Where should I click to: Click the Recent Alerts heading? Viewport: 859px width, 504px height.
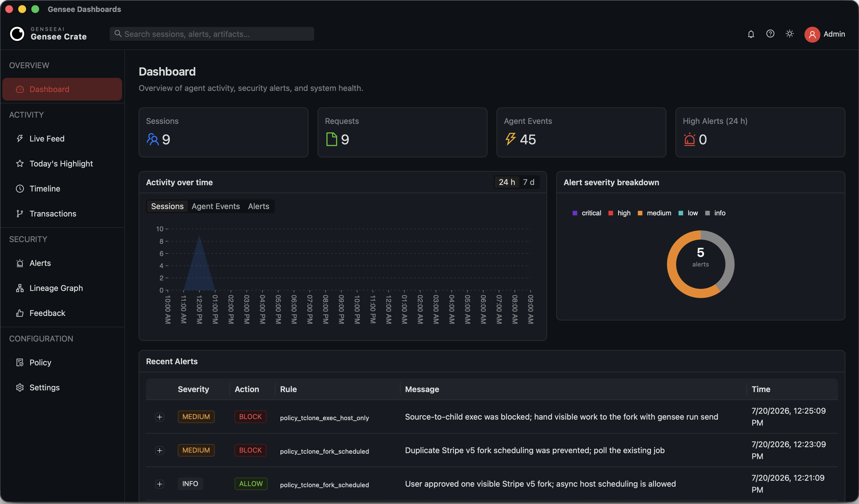coord(172,361)
